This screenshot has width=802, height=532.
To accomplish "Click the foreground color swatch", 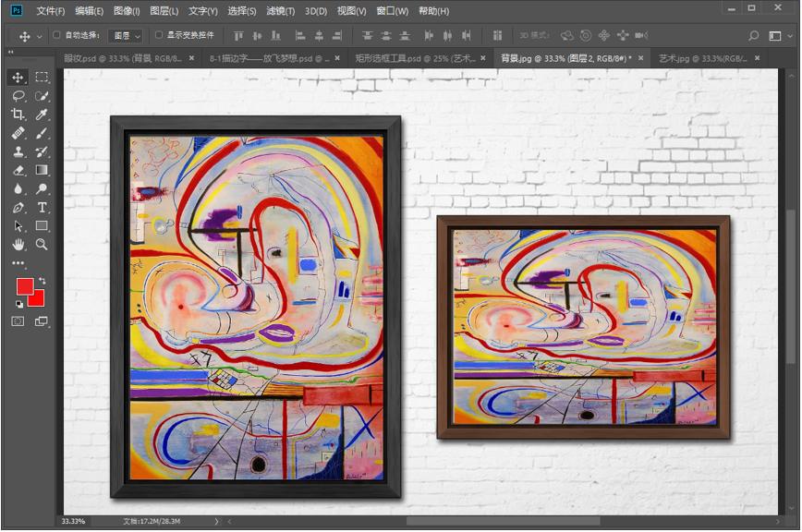I will pyautogui.click(x=24, y=286).
